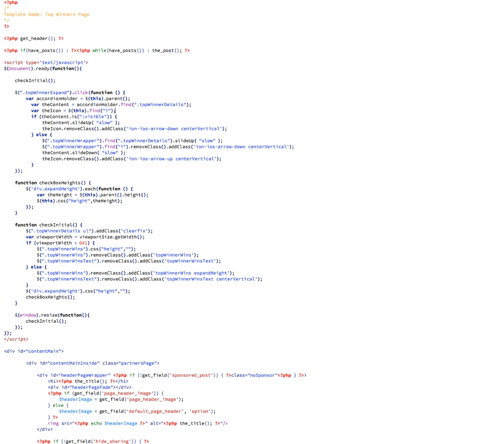Click the $(this).css("height",theHeight) line
Screen dimensions: 504x444
pyautogui.click(x=80, y=201)
